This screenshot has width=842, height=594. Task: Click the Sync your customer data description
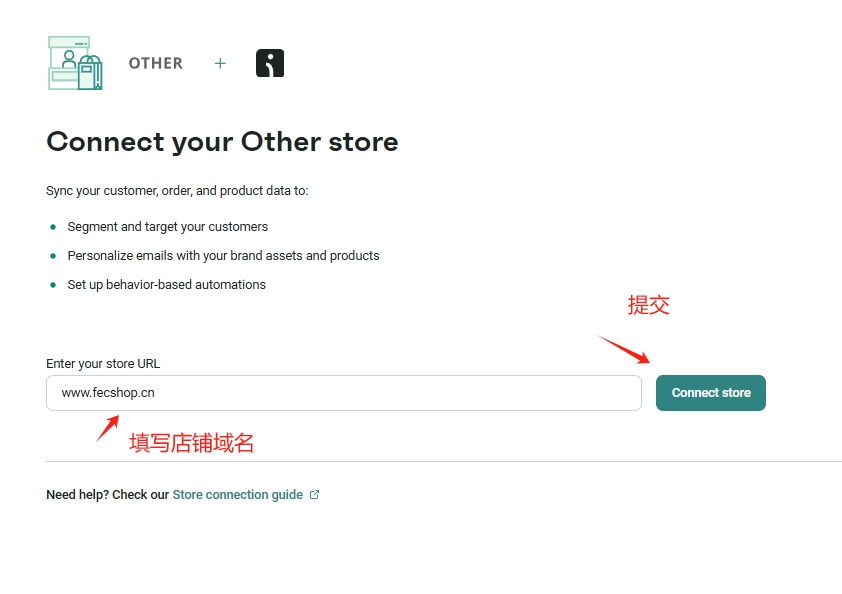(x=177, y=190)
